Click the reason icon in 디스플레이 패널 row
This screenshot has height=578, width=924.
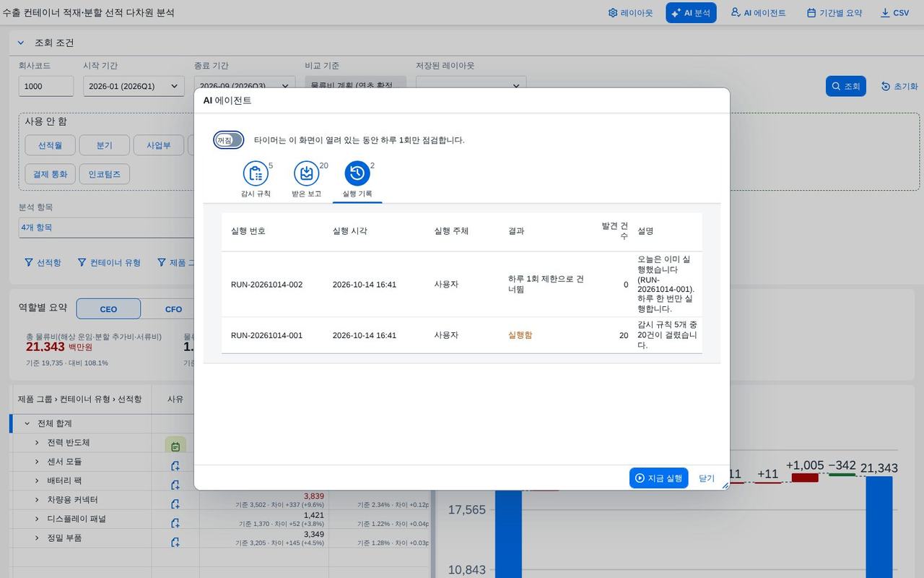pyautogui.click(x=175, y=523)
